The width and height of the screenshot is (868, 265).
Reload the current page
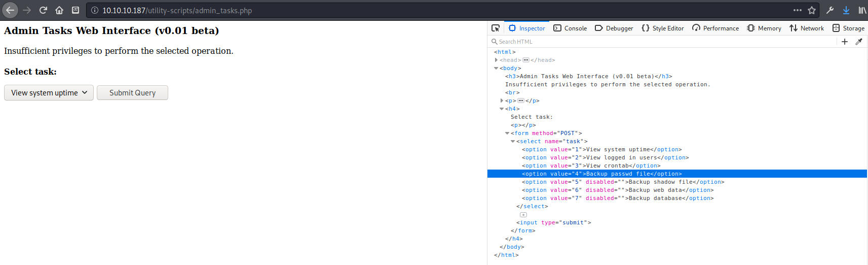43,10
